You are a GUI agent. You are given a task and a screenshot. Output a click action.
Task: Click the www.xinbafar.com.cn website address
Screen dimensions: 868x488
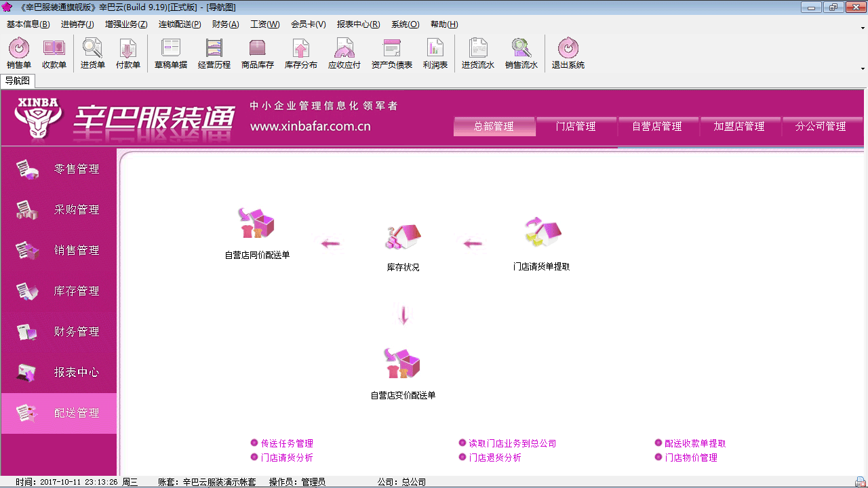tap(311, 126)
